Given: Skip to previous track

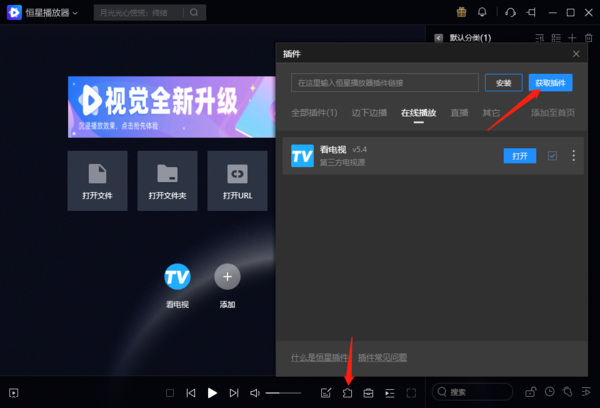Looking at the screenshot, I should click(191, 393).
